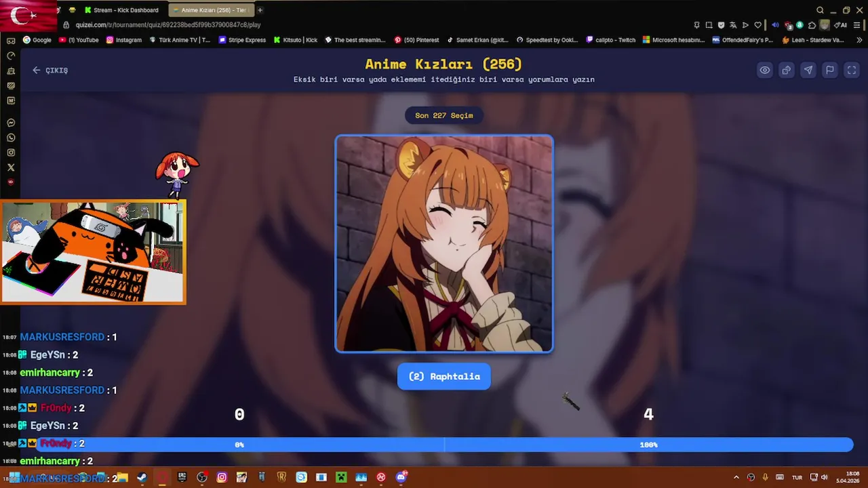Open the Leah - Stardew Valley bookmark

coord(813,40)
